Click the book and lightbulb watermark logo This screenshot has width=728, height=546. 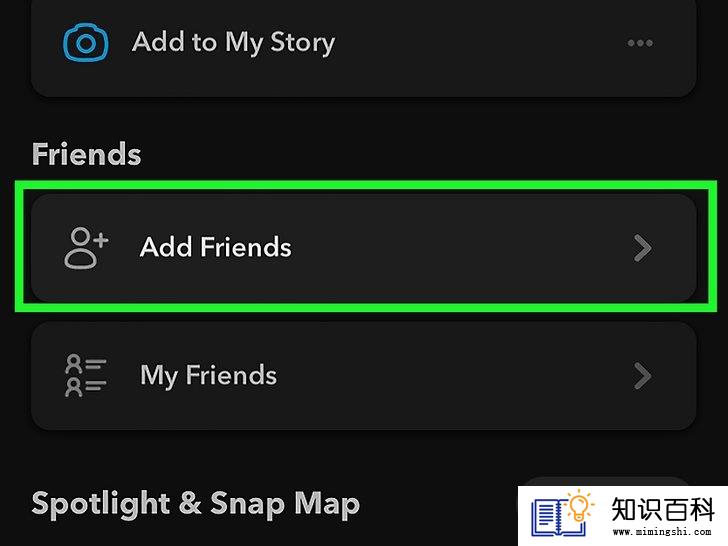(563, 515)
